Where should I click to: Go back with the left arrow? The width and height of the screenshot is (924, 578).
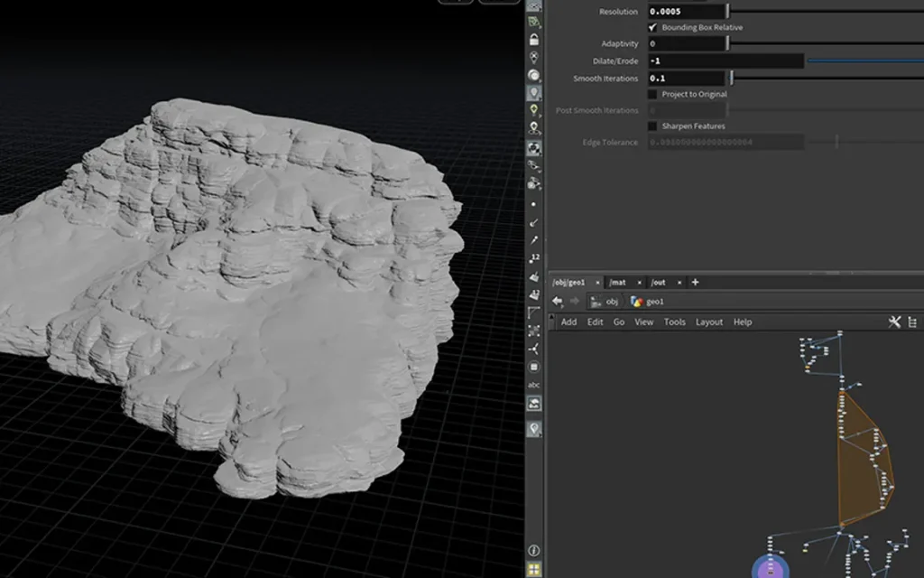tap(557, 302)
